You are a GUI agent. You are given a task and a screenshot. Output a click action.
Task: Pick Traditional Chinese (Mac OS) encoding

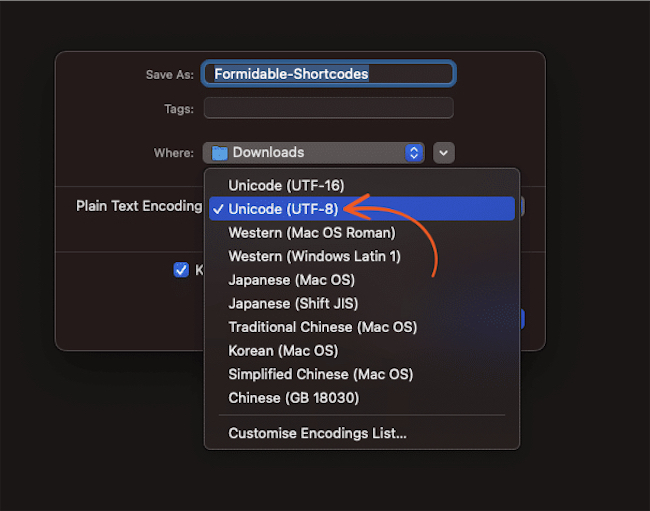coord(361,327)
